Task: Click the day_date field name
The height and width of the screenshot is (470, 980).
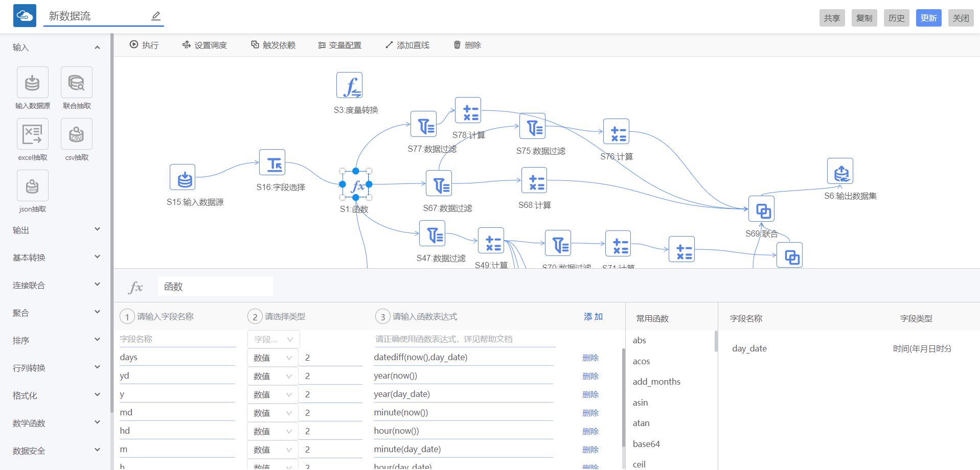Action: pyautogui.click(x=749, y=348)
